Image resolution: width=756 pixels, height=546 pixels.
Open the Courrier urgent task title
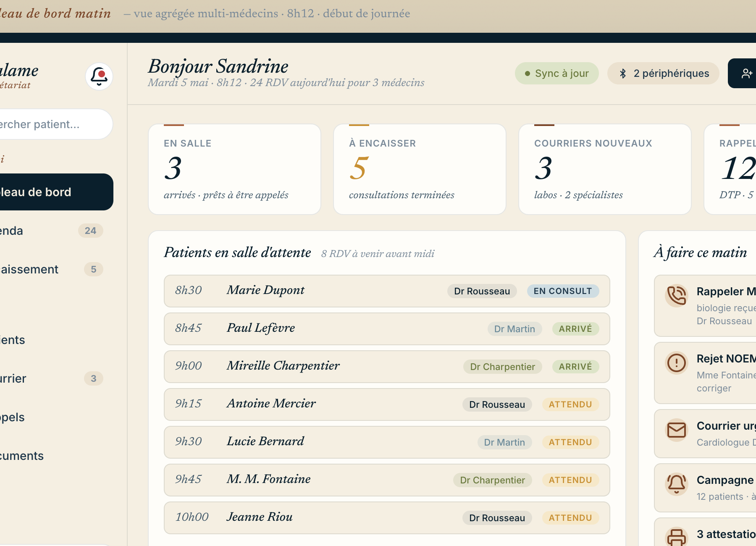(726, 426)
